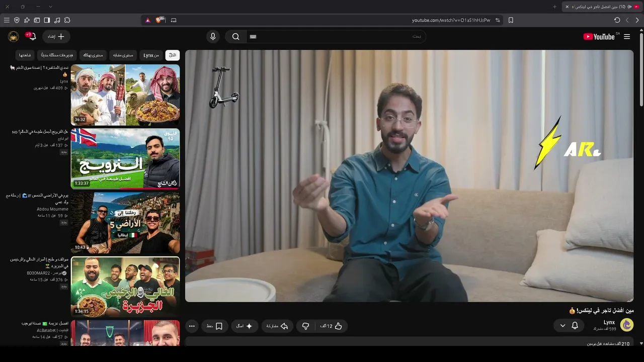
Task: Toggle the browser sidebar panel icon
Action: (47, 20)
